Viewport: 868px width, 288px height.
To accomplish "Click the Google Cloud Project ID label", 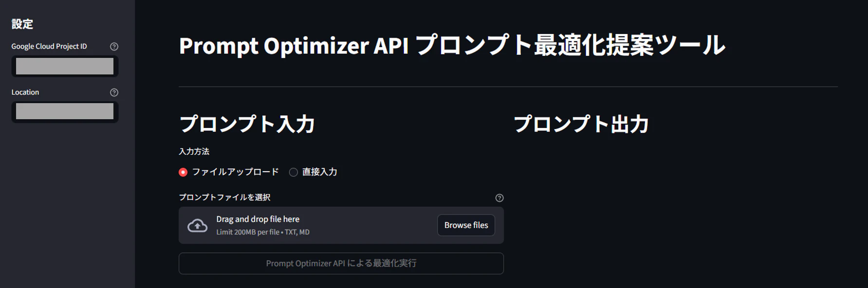I will [49, 46].
